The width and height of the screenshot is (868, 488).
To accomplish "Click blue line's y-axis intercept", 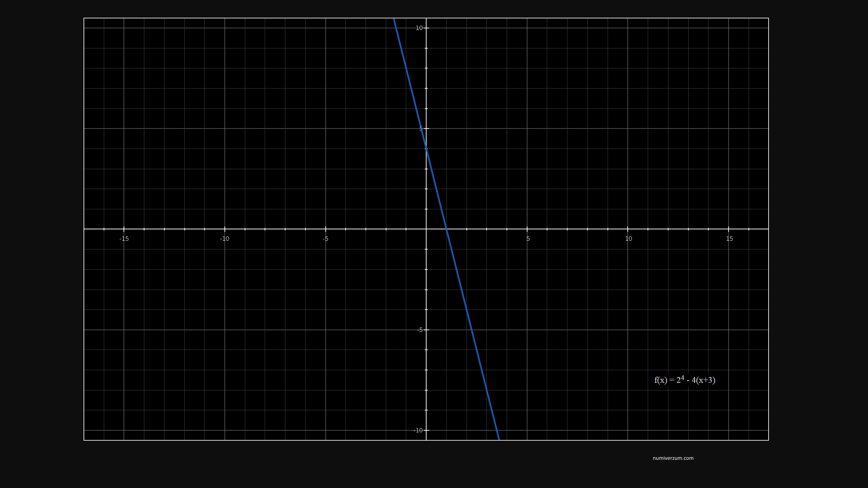I will pos(426,149).
